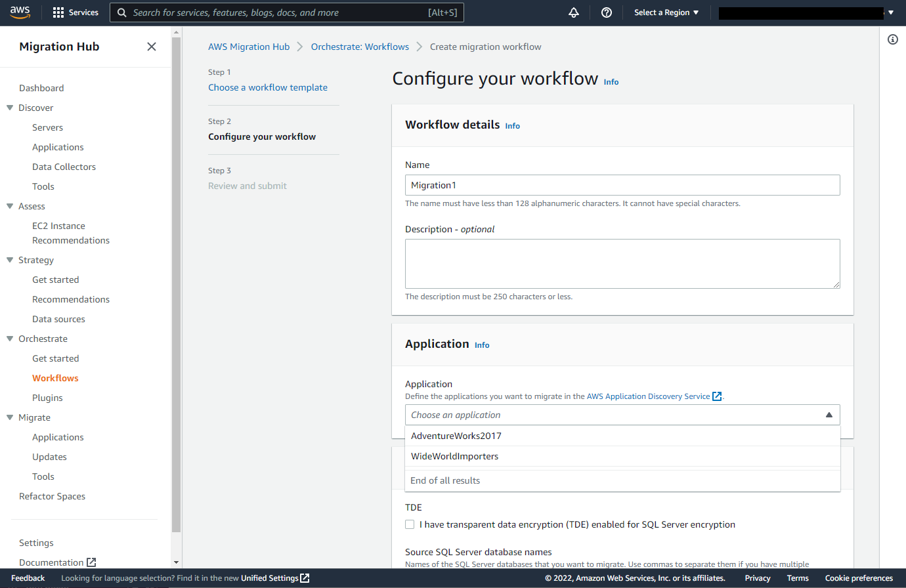Open Tools under Migrate
906x588 pixels.
pos(43,476)
